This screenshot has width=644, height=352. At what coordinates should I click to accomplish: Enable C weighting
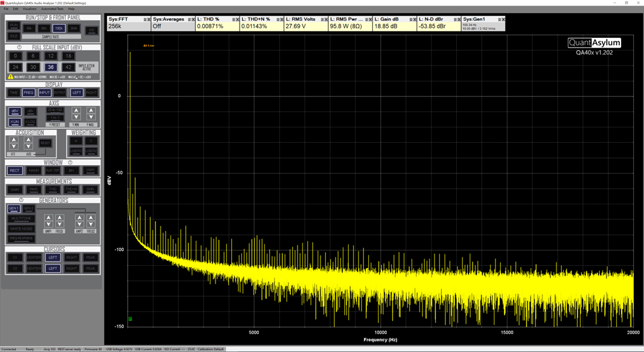click(x=91, y=140)
